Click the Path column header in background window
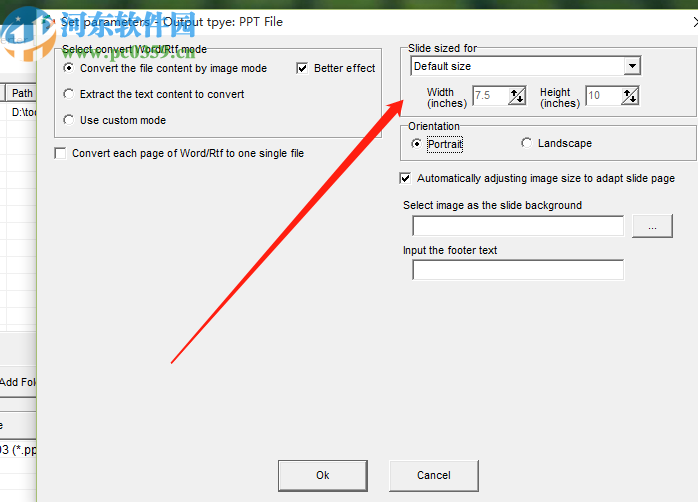Image resolution: width=698 pixels, height=502 pixels. point(21,93)
